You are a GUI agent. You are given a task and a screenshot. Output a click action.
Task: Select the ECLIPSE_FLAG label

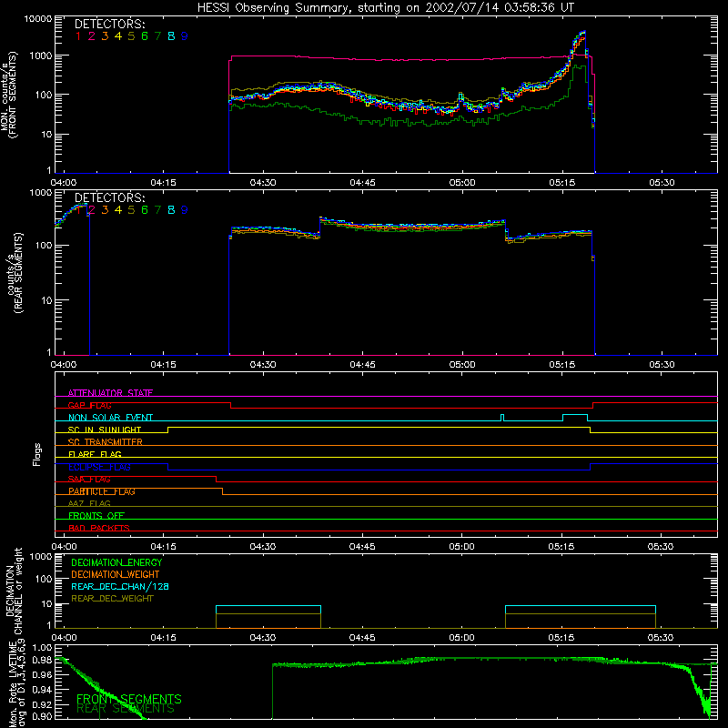coord(99,467)
